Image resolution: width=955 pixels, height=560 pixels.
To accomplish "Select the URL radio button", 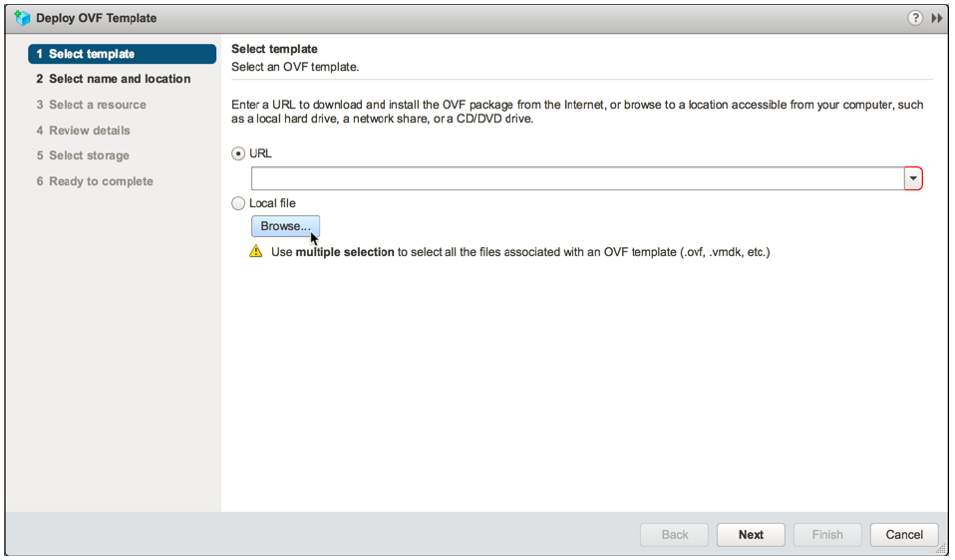I will pos(238,153).
